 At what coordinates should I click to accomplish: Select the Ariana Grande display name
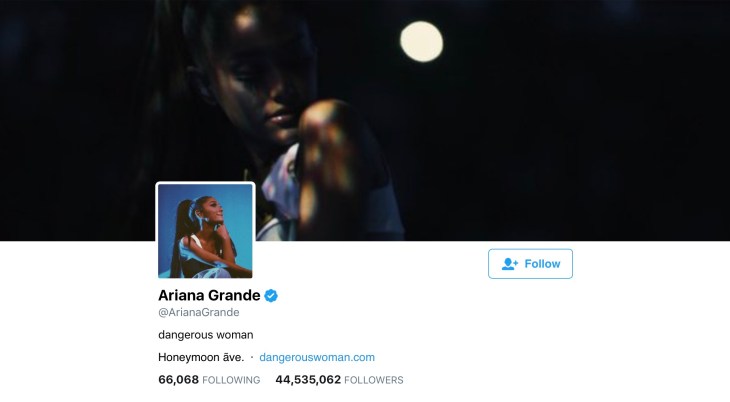[209, 295]
